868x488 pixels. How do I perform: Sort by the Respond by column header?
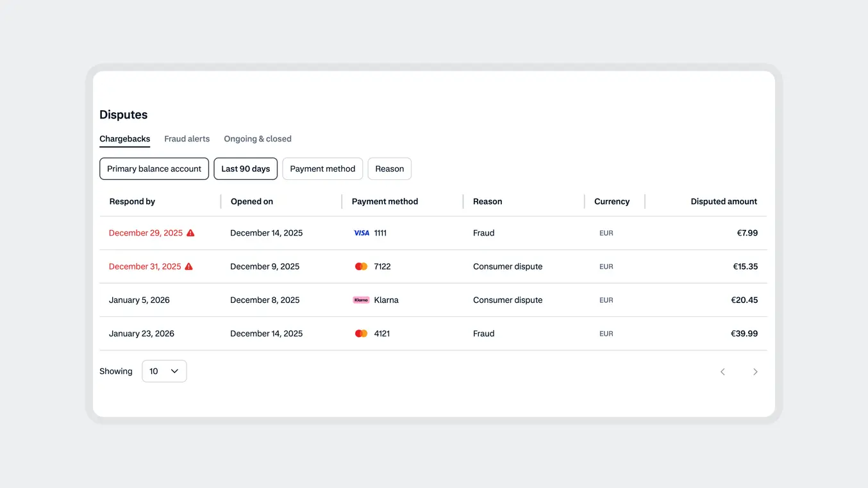132,201
